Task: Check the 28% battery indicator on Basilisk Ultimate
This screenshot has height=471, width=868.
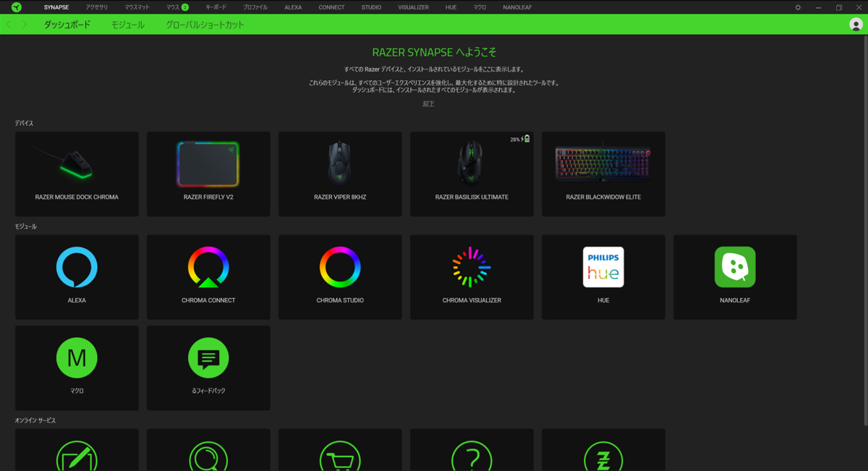Action: tap(520, 139)
